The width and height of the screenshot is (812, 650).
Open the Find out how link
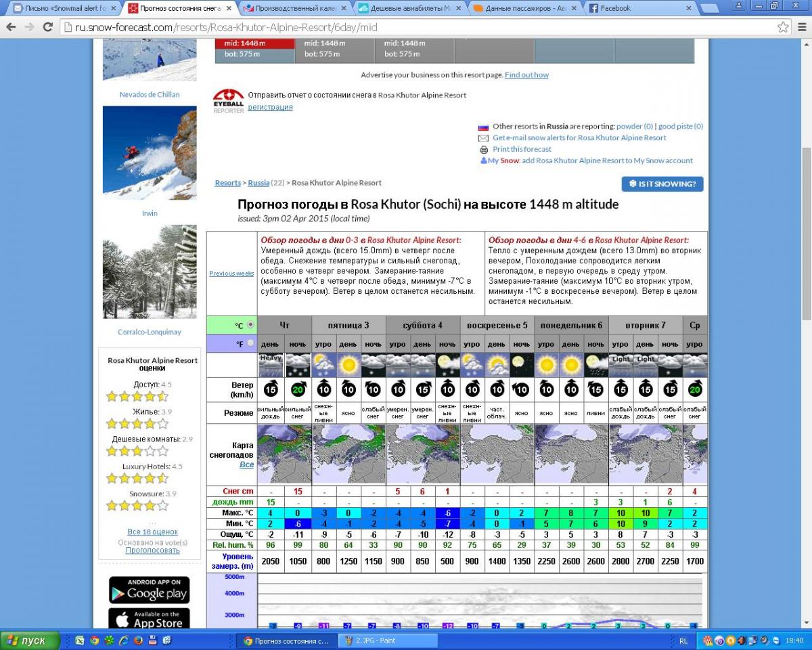click(526, 74)
